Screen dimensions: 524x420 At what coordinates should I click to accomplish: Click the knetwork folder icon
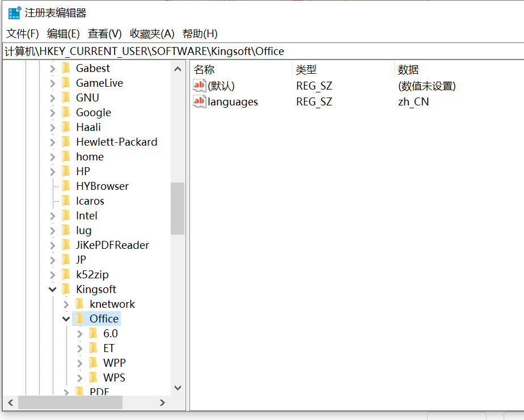coord(80,304)
